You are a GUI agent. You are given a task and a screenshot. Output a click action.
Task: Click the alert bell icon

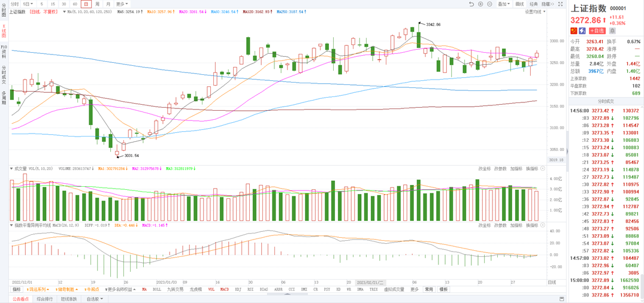pyautogui.click(x=612, y=31)
